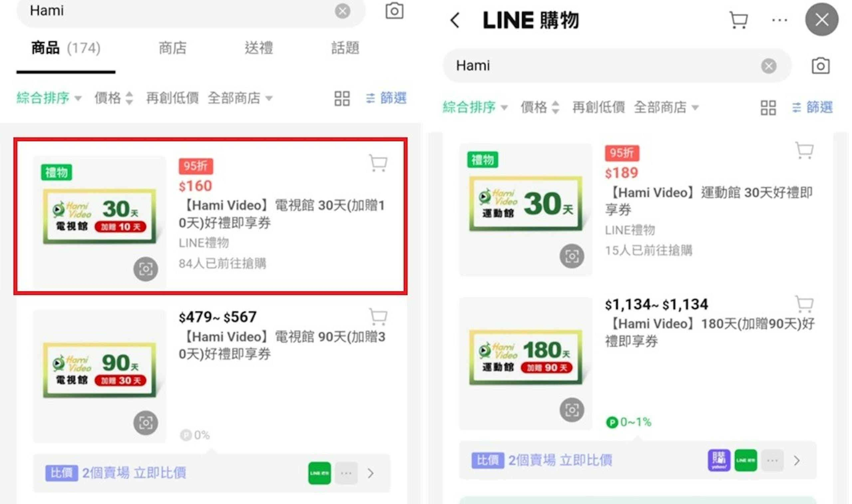Switch to the 商店 tab

[x=173, y=48]
